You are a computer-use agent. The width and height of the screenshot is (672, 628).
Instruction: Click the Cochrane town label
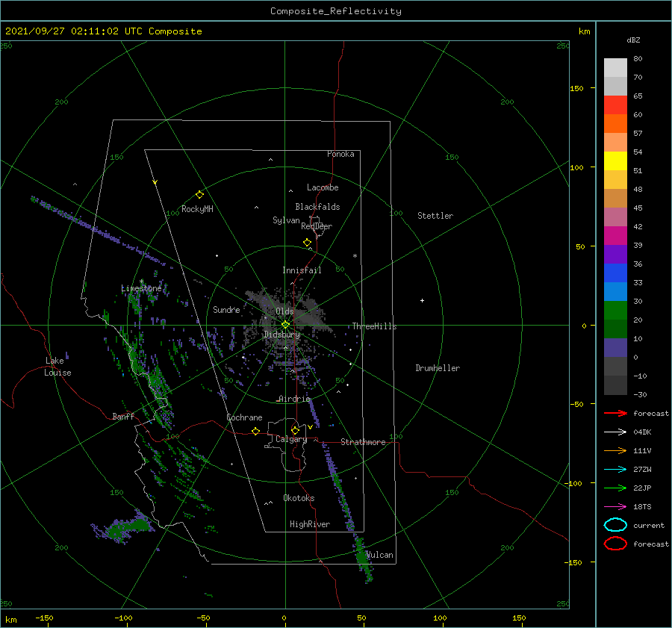click(x=244, y=417)
